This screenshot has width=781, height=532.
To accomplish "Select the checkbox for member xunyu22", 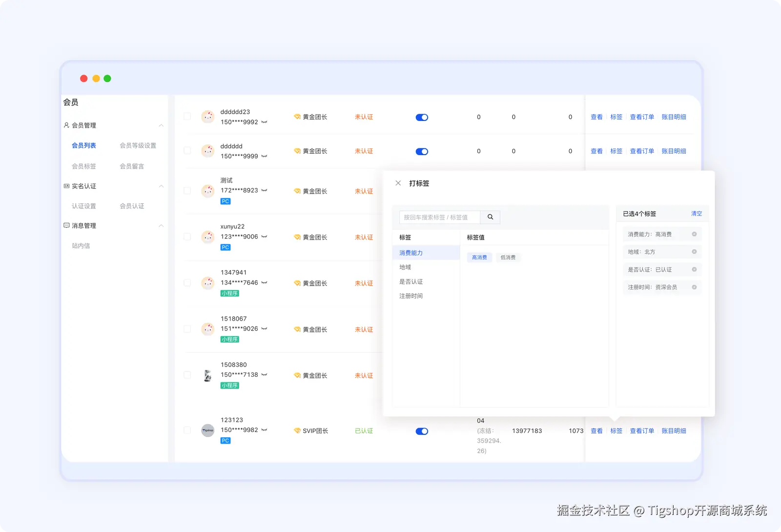I will pyautogui.click(x=187, y=237).
